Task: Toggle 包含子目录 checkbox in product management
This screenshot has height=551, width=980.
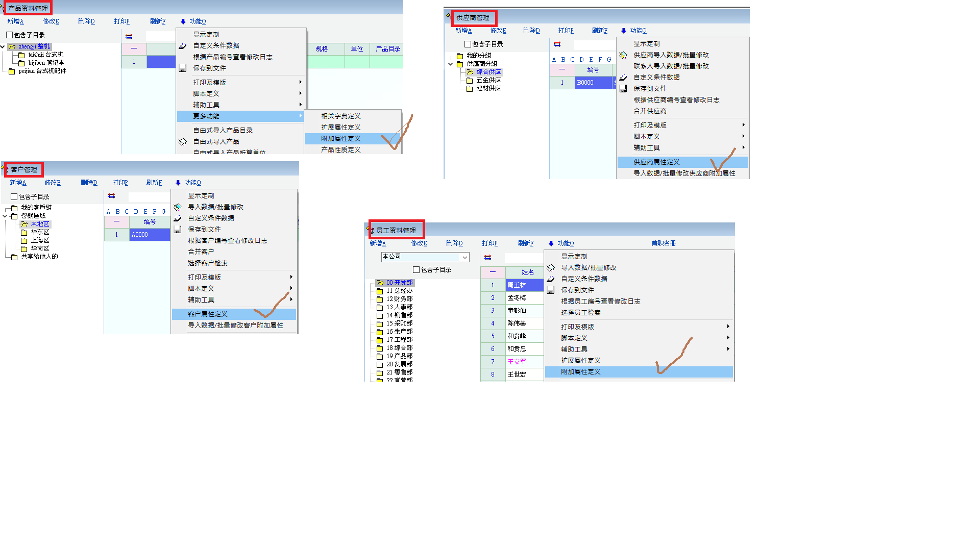Action: [10, 35]
